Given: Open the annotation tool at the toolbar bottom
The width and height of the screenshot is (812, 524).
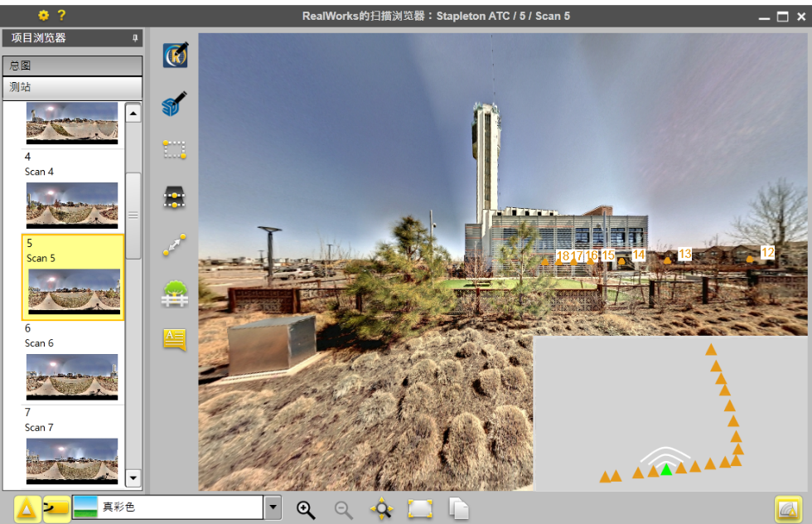Looking at the screenshot, I should click(x=175, y=340).
